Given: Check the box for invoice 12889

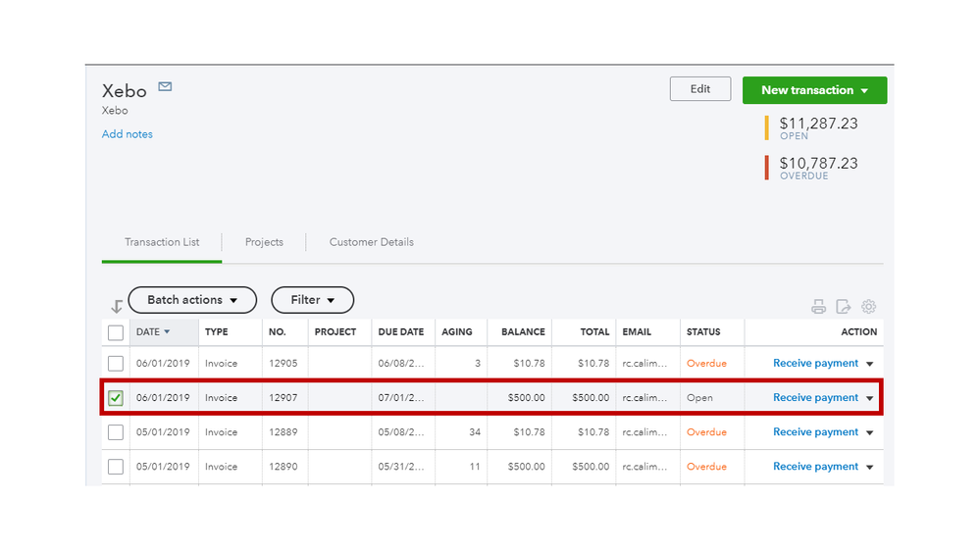Looking at the screenshot, I should pos(116,432).
